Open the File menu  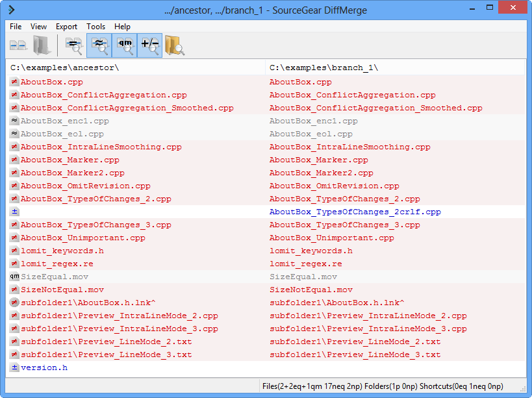tap(16, 27)
